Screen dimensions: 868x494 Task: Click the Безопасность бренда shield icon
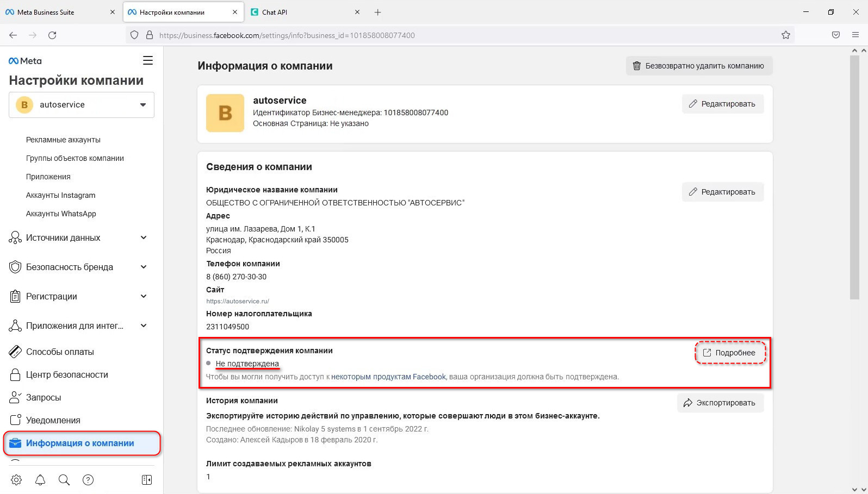15,267
